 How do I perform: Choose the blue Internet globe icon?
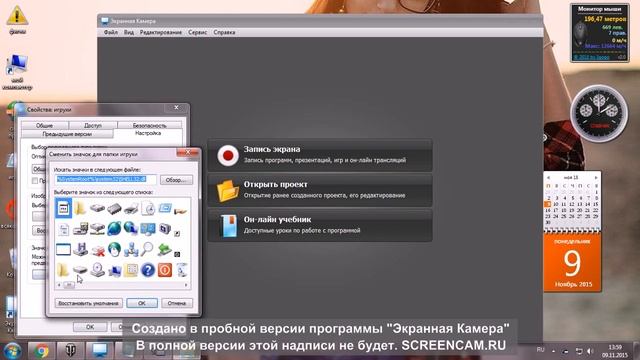[114, 229]
